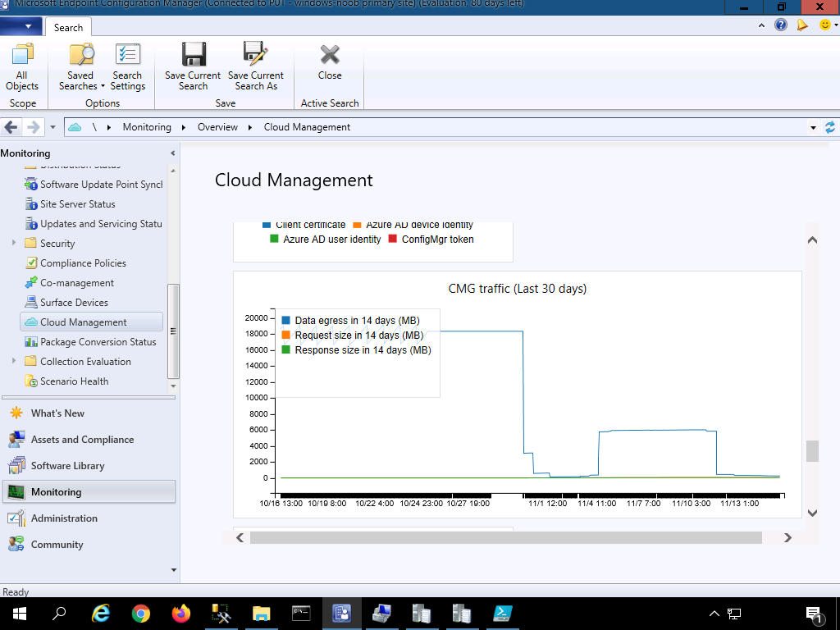This screenshot has height=630, width=840.
Task: Expand the Collection Evaluation tree node
Action: tap(14, 361)
